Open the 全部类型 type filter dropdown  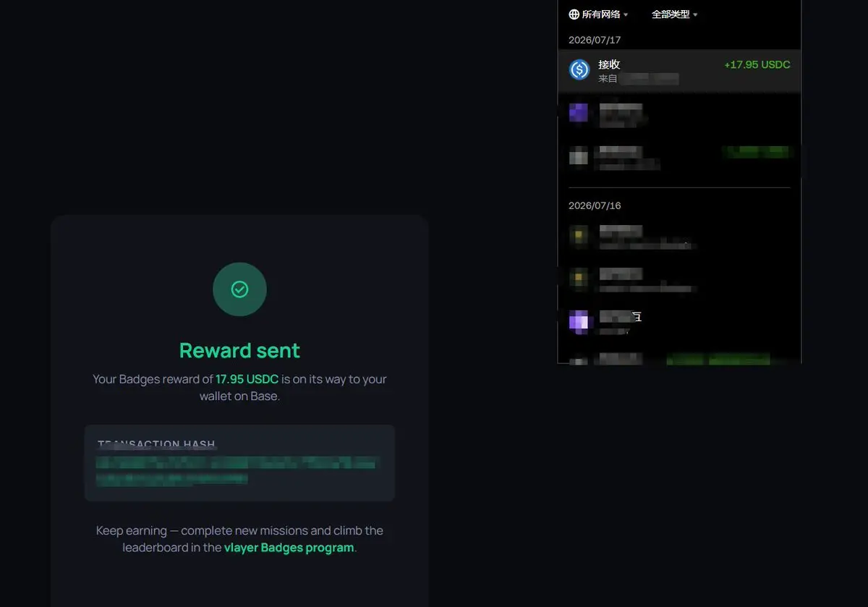pos(674,14)
